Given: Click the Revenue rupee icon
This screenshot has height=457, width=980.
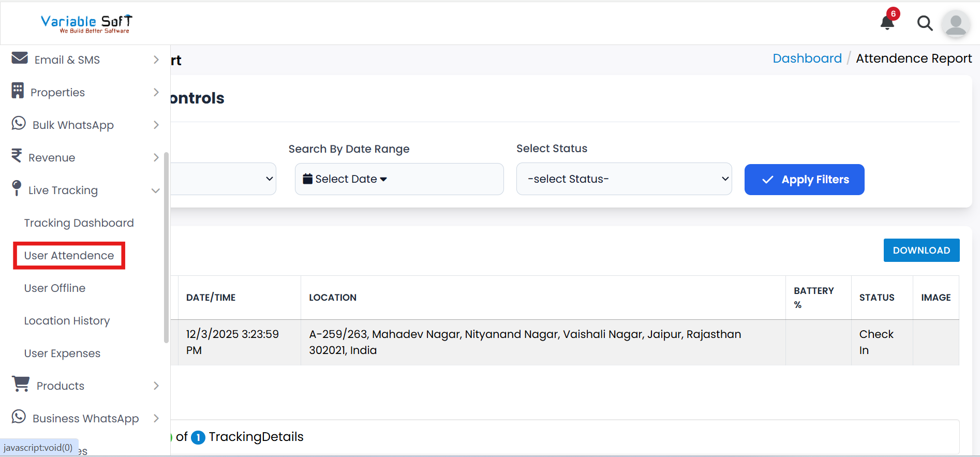Looking at the screenshot, I should 17,156.
